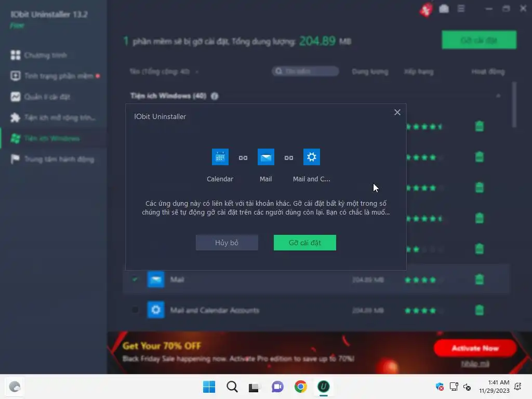The height and width of the screenshot is (399, 532).
Task: Open taskbar Search
Action: (232, 387)
